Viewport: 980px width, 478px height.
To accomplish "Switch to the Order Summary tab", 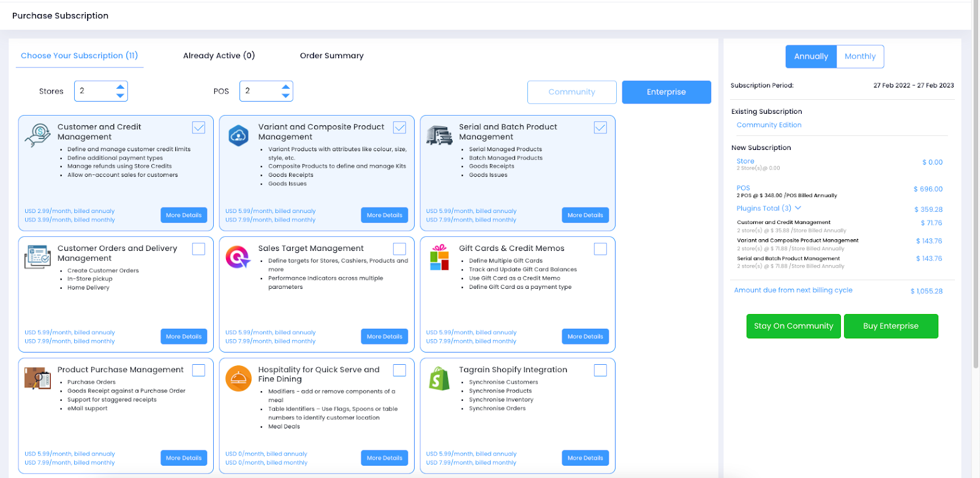I will pos(331,56).
